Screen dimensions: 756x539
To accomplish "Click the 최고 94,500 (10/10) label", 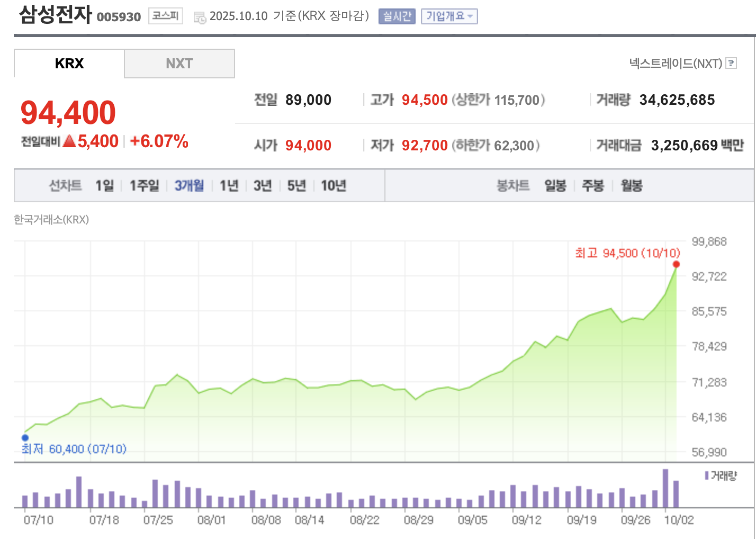I will (x=627, y=253).
